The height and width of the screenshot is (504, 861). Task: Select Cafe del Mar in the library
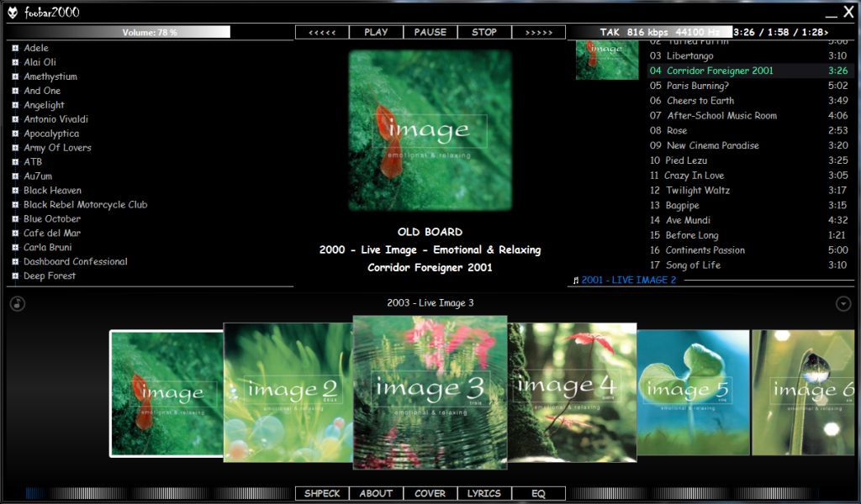pos(52,233)
